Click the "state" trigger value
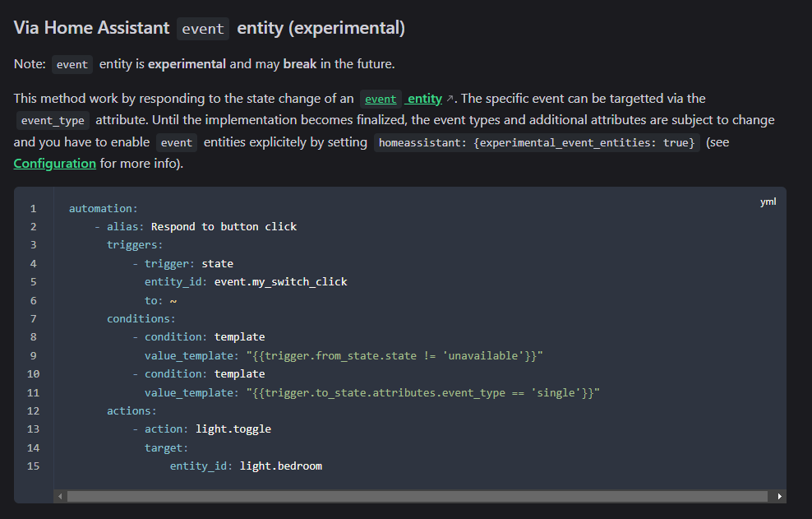 pos(218,263)
